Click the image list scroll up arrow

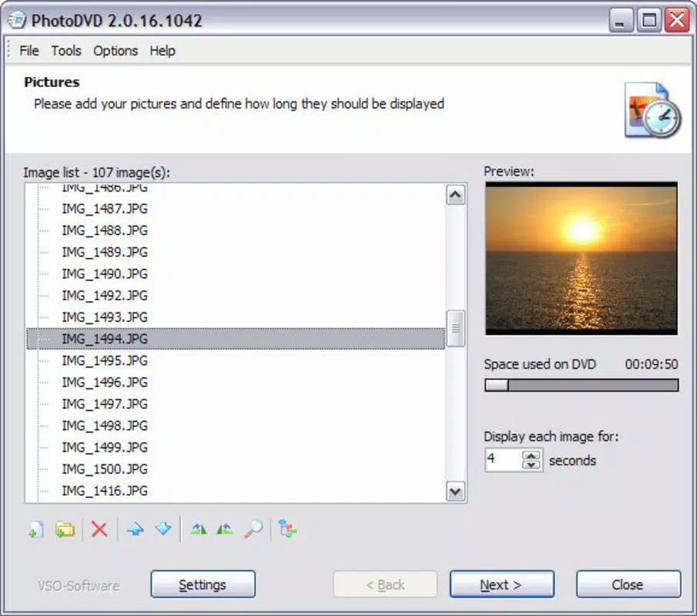click(x=456, y=195)
